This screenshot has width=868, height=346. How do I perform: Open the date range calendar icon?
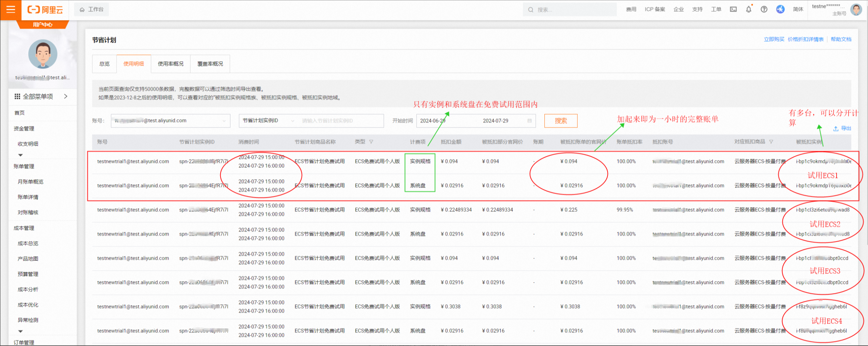coord(529,121)
